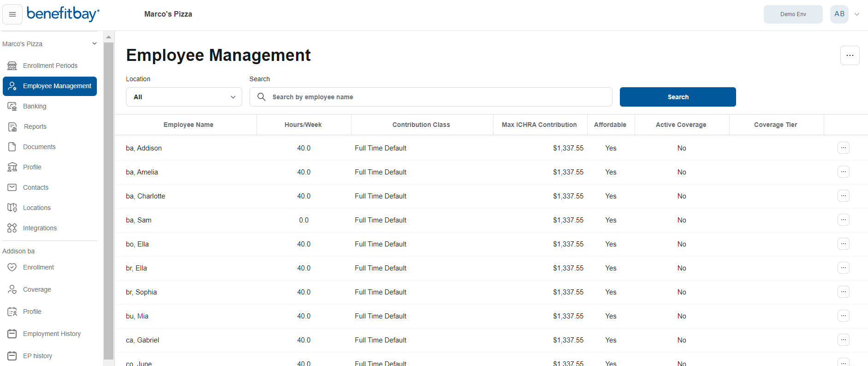Click $1,337.55 in the bo, Ella row
868x366 pixels.
(568, 244)
